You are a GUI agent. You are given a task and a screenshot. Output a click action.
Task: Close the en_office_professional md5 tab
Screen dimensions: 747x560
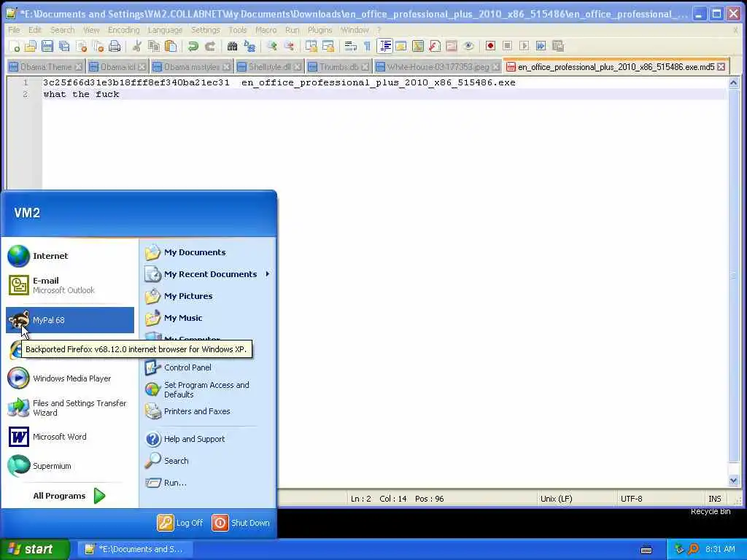tap(721, 66)
